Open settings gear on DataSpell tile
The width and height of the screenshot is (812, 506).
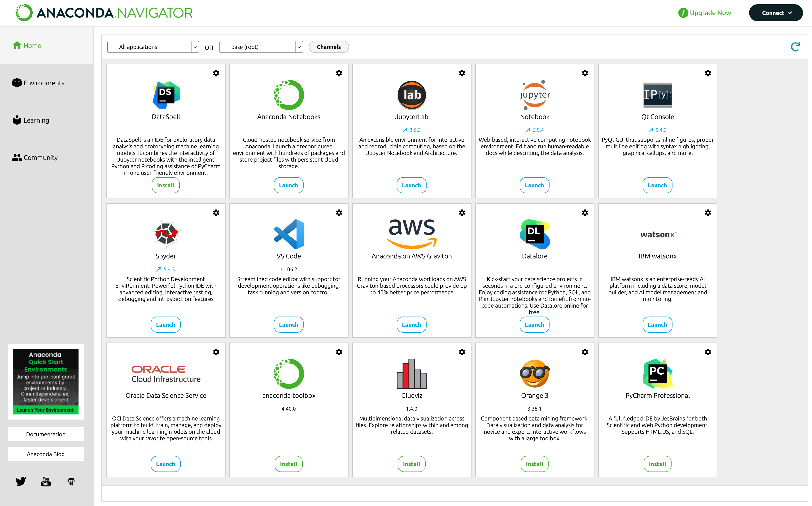click(x=216, y=73)
